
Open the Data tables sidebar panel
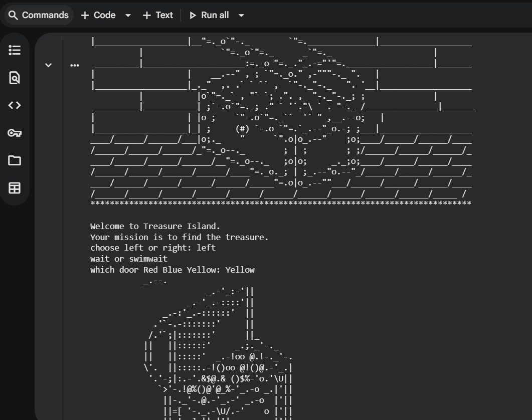pos(15,188)
